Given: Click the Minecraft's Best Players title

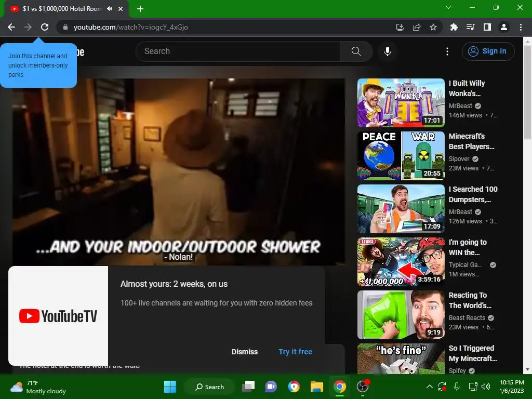Looking at the screenshot, I should tap(472, 141).
